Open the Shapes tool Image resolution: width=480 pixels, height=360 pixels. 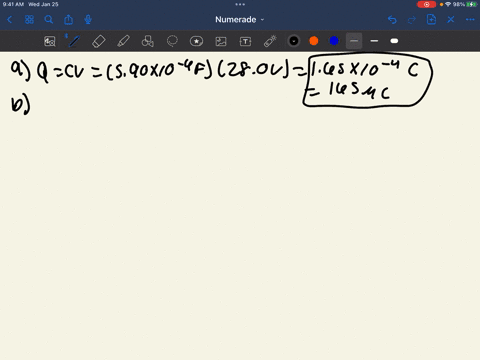point(148,41)
